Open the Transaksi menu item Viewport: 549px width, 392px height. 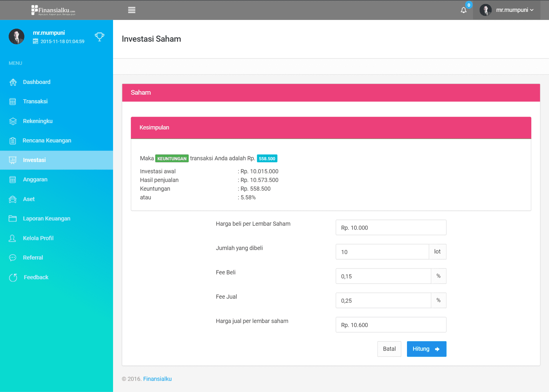35,102
